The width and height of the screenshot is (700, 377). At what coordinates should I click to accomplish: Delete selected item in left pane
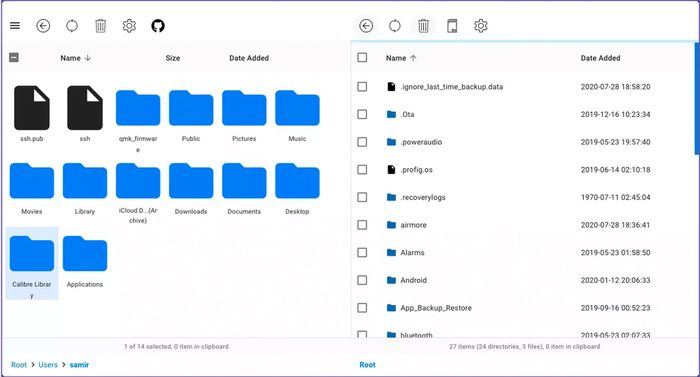[100, 26]
